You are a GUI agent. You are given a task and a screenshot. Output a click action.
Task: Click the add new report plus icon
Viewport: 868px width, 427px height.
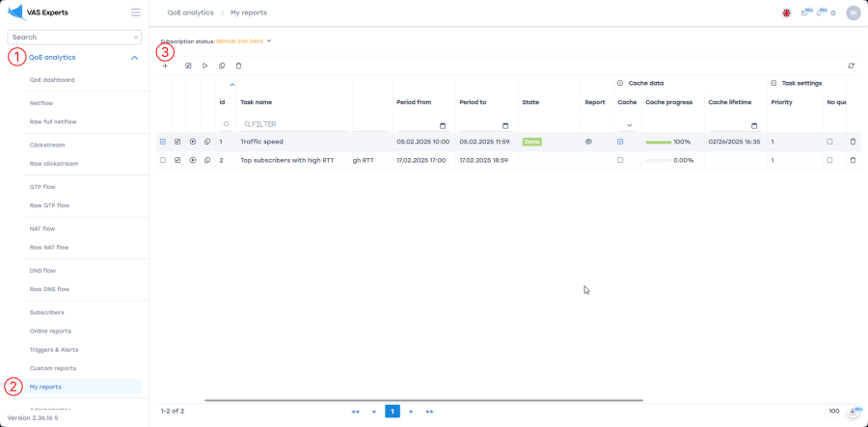point(165,66)
